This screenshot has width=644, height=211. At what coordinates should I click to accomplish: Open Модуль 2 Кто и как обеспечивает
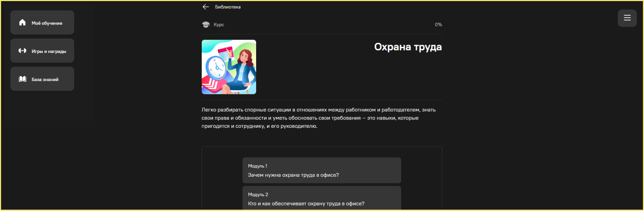click(322, 198)
